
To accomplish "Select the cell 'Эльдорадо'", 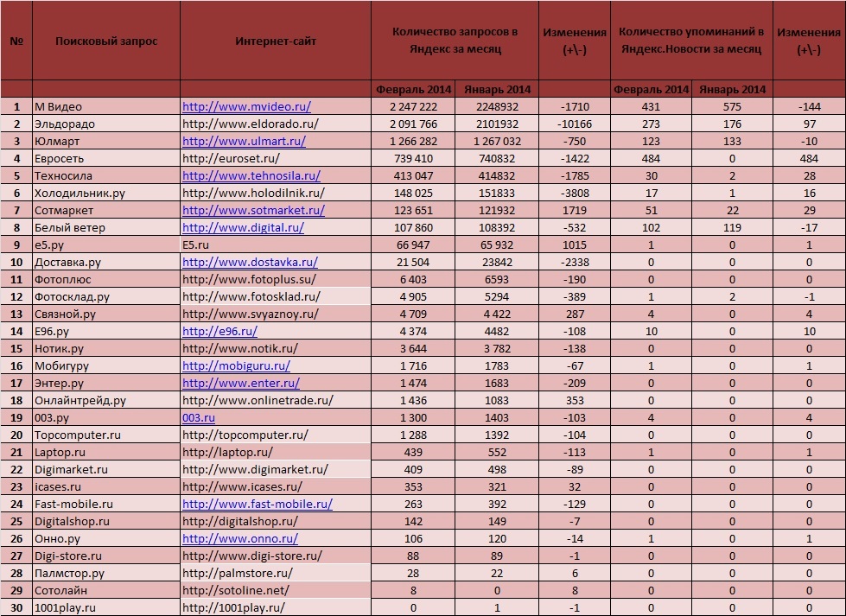I will tap(106, 124).
